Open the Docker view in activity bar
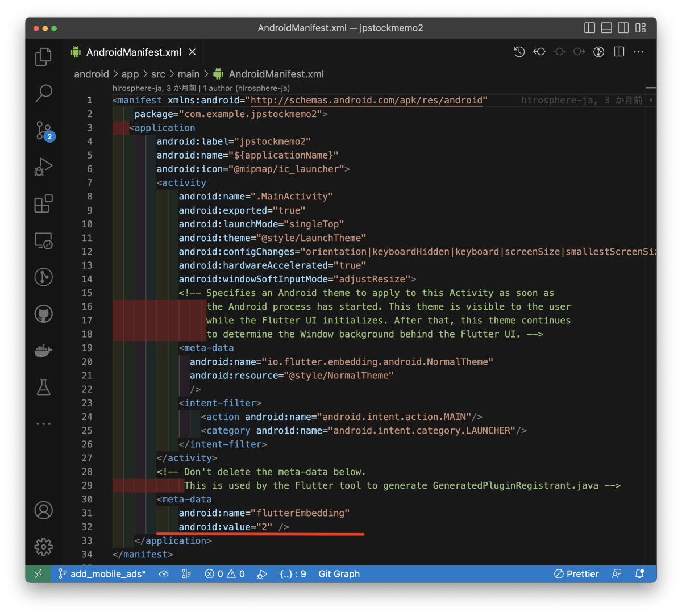The width and height of the screenshot is (682, 616). point(44,351)
